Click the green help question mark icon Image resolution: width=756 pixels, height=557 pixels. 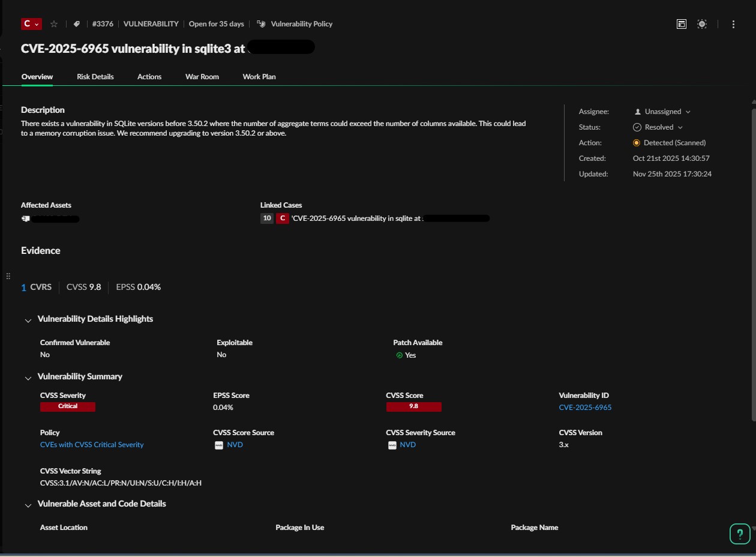point(740,534)
